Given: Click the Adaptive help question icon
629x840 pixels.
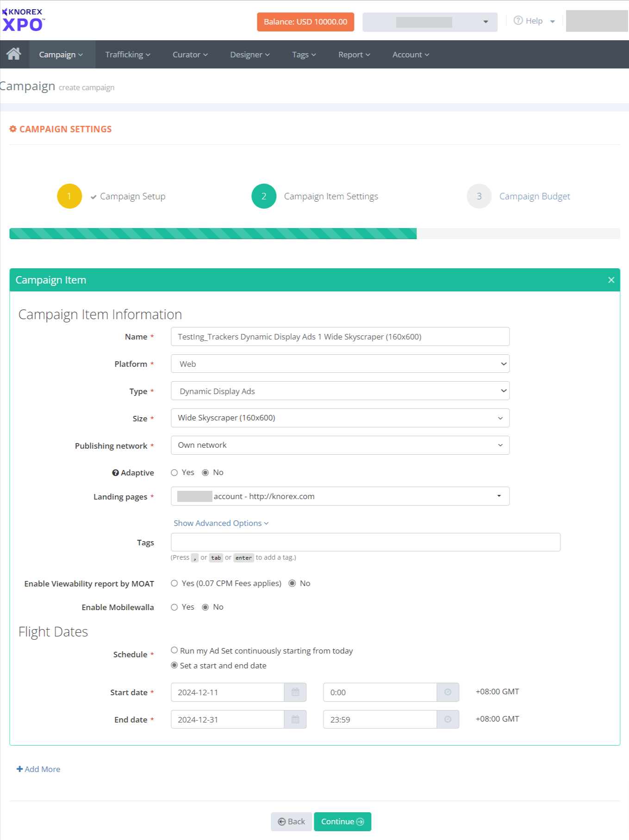Looking at the screenshot, I should click(x=115, y=473).
